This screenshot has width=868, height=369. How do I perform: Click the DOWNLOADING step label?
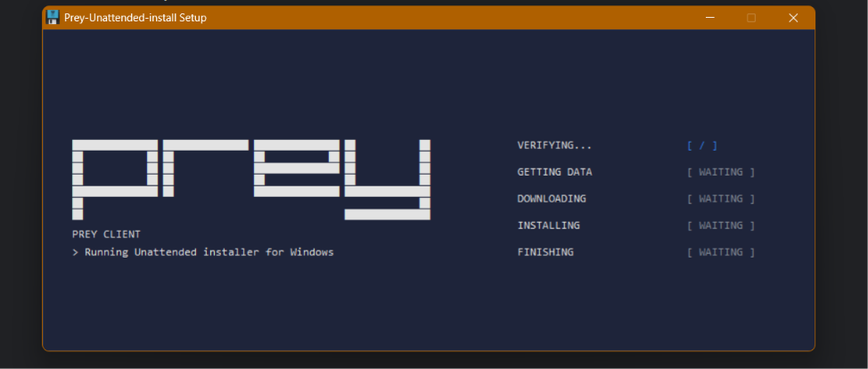click(x=552, y=199)
